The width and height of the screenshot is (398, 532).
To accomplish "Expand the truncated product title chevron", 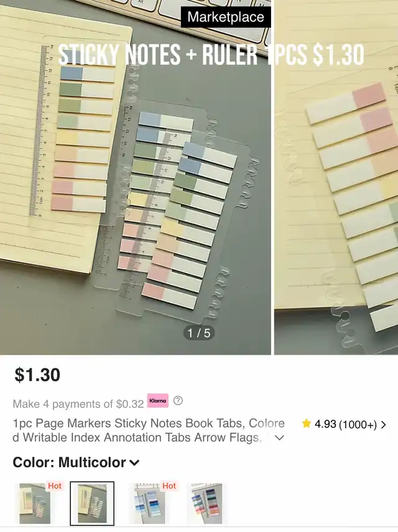I will [279, 437].
